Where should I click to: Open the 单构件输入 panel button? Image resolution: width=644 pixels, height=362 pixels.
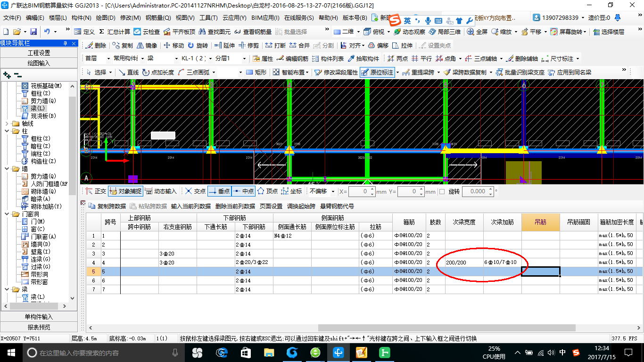pyautogui.click(x=38, y=317)
